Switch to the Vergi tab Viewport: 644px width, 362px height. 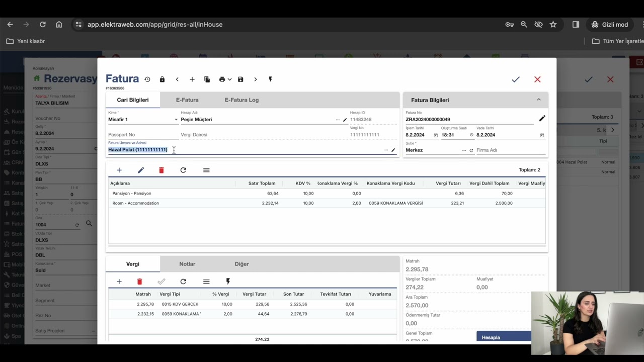tap(133, 264)
